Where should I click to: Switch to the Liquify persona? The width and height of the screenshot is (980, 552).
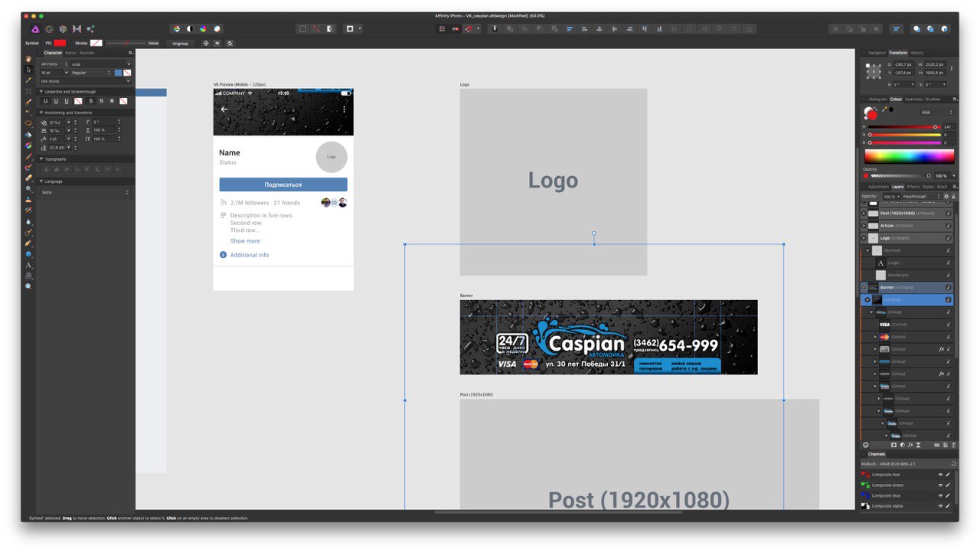coord(49,28)
